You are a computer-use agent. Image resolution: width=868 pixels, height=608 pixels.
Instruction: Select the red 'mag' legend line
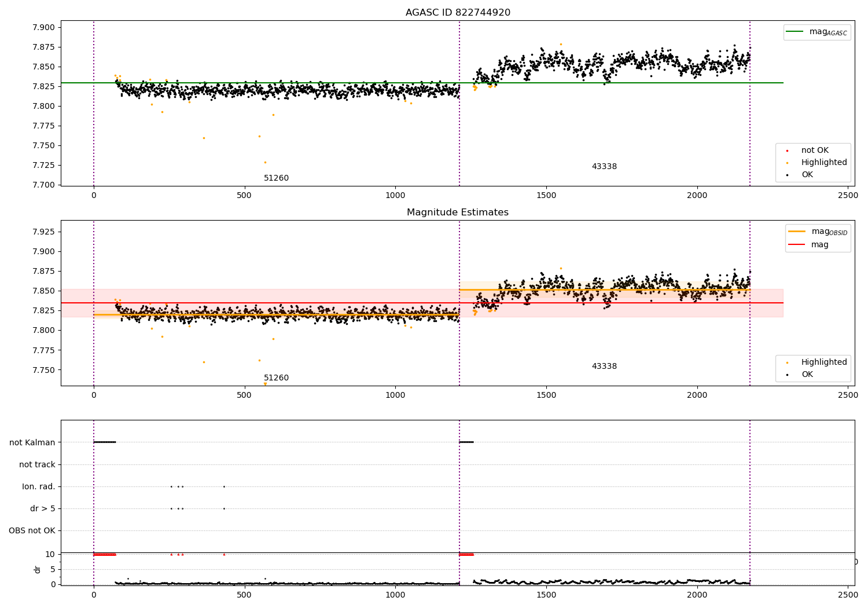click(x=797, y=245)
